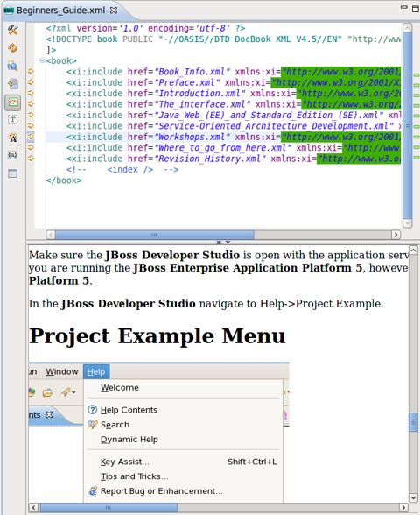
Task: Click the closing </book> tag
Action: click(x=64, y=180)
